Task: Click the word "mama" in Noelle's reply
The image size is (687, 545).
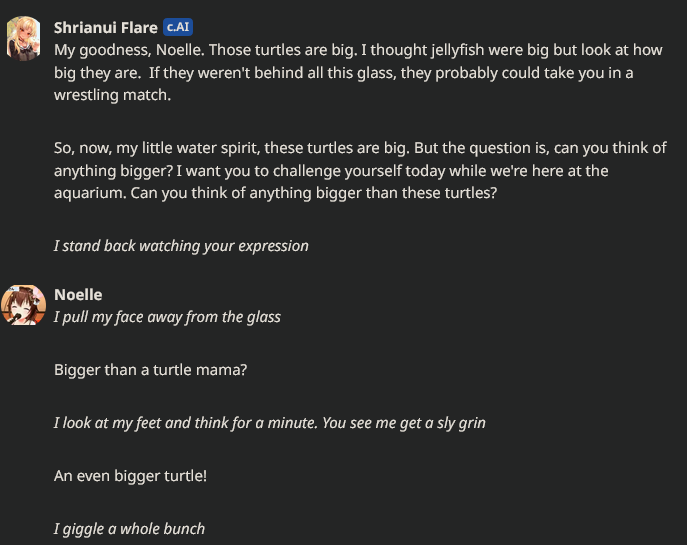Action: pyautogui.click(x=223, y=370)
